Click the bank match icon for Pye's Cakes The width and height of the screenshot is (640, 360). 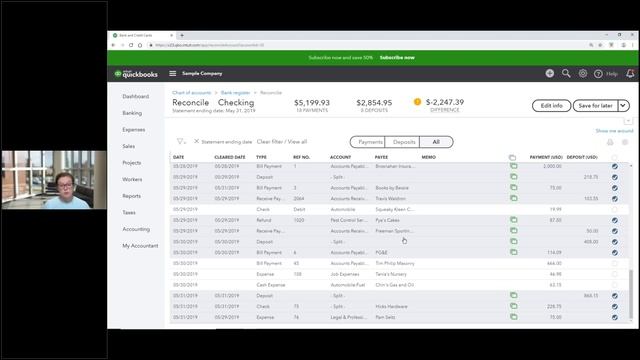click(513, 220)
